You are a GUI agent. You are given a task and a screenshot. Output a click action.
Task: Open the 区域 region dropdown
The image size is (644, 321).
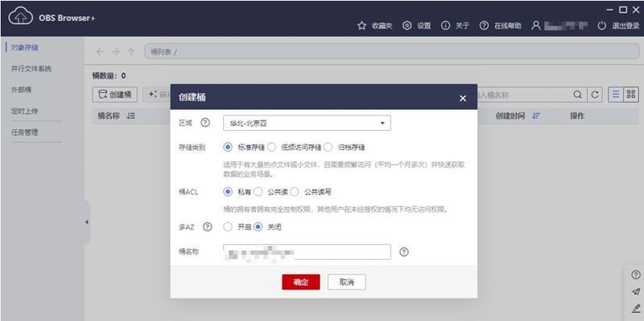[307, 123]
